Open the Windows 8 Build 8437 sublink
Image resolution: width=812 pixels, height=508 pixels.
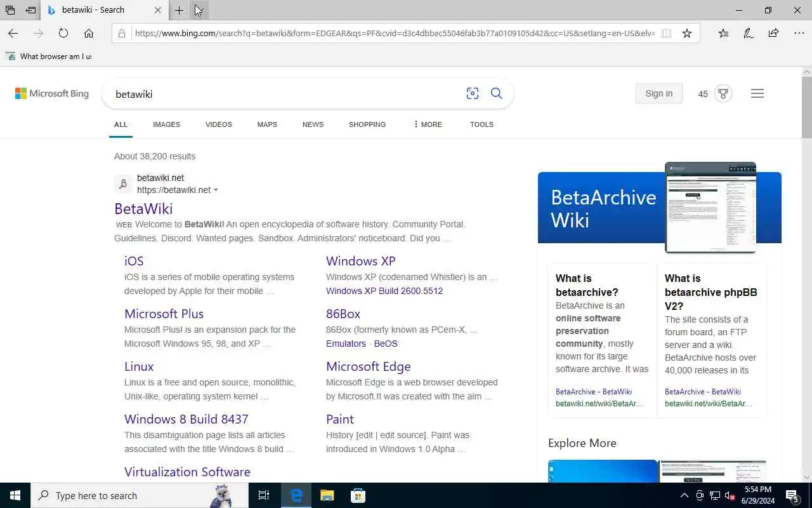pyautogui.click(x=187, y=419)
